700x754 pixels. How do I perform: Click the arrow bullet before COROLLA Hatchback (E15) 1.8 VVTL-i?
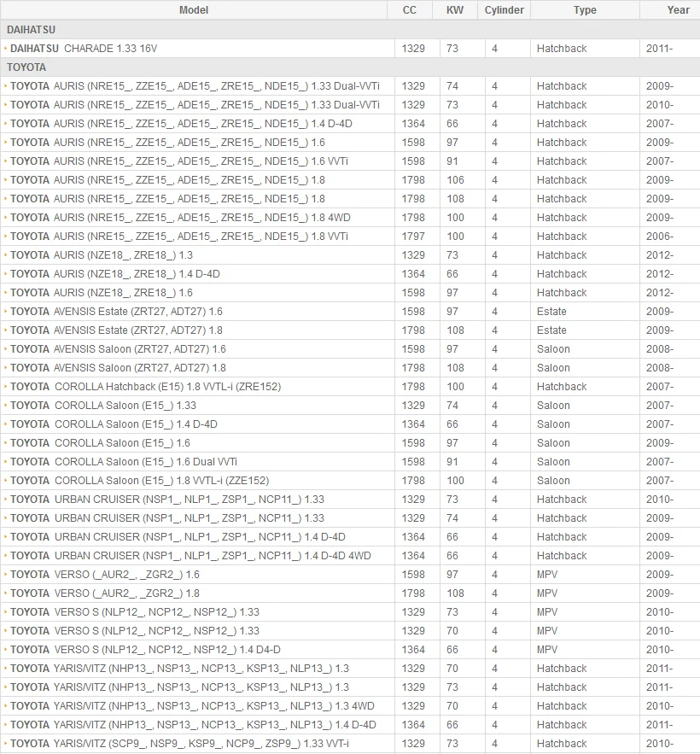(5, 386)
